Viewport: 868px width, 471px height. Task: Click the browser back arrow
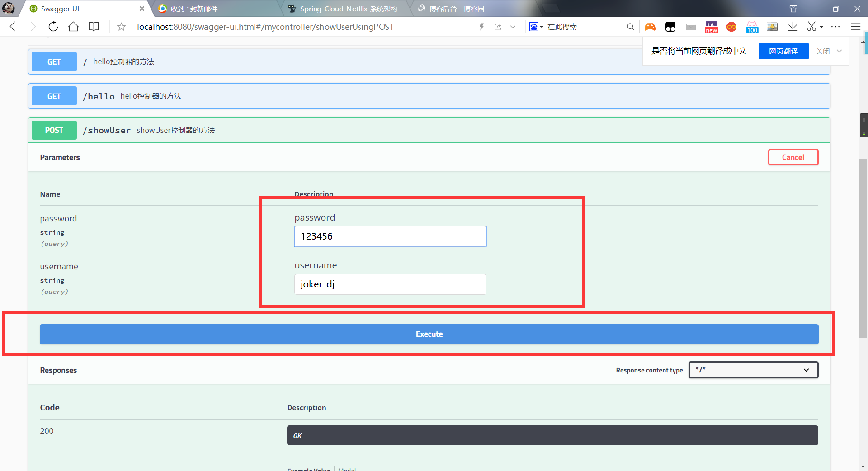13,27
